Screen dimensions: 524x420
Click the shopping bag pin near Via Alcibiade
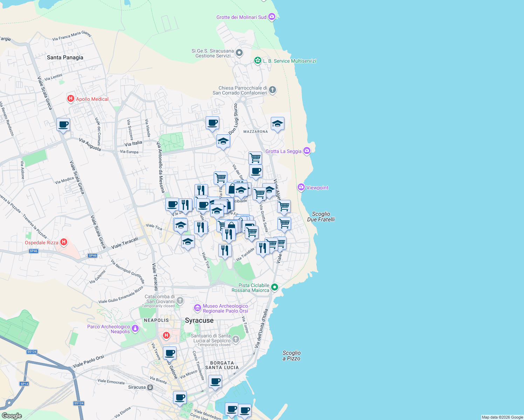click(232, 189)
